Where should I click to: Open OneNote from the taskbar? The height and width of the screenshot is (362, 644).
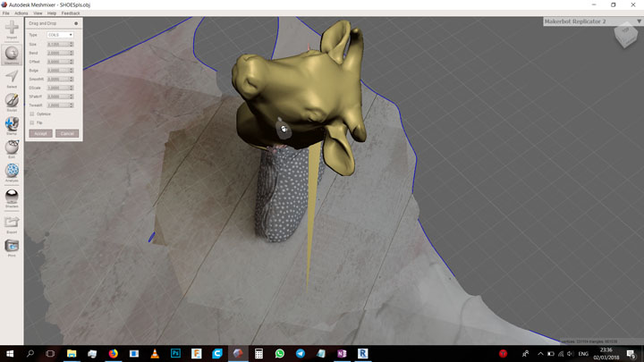point(342,353)
